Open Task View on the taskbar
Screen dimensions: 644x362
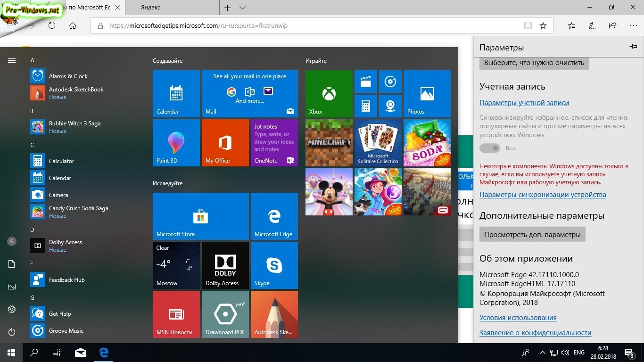click(57, 352)
